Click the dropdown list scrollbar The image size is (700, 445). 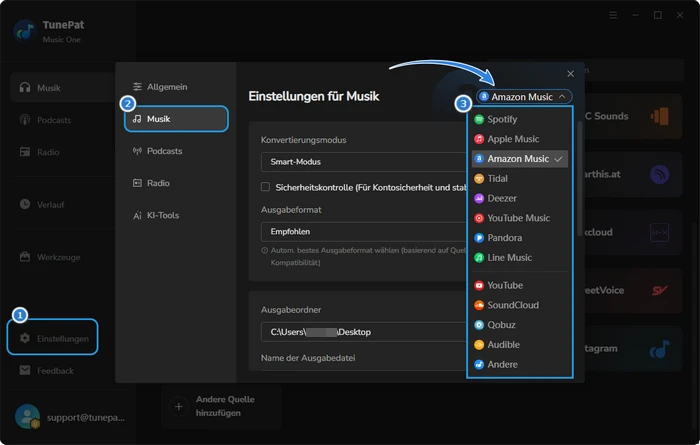click(580, 179)
